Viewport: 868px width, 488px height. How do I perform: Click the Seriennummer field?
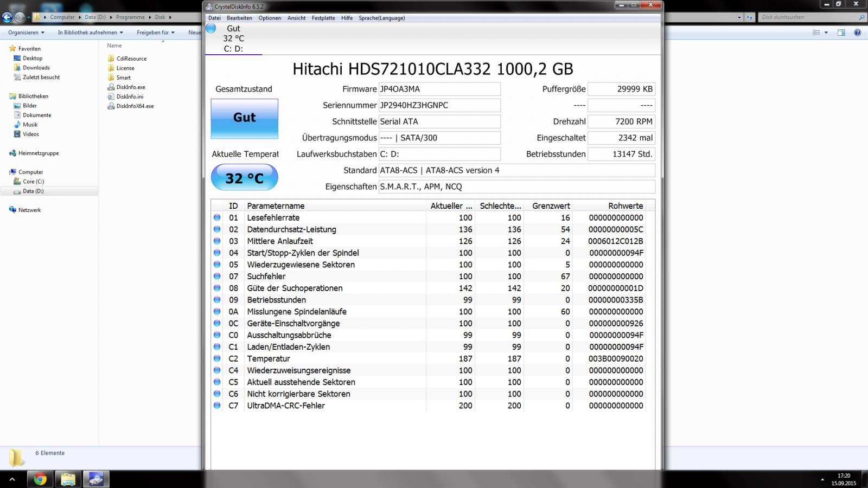point(439,105)
